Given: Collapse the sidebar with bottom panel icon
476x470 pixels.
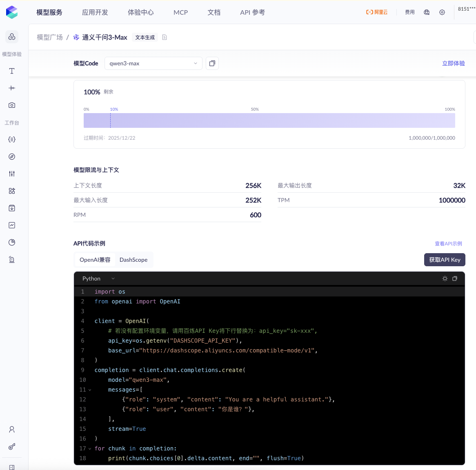Looking at the screenshot, I should [x=12, y=467].
